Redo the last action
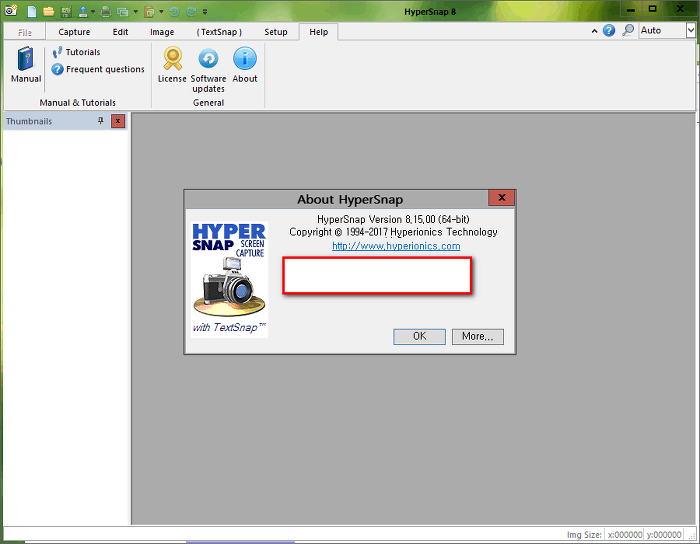This screenshot has width=700, height=544. tap(191, 12)
